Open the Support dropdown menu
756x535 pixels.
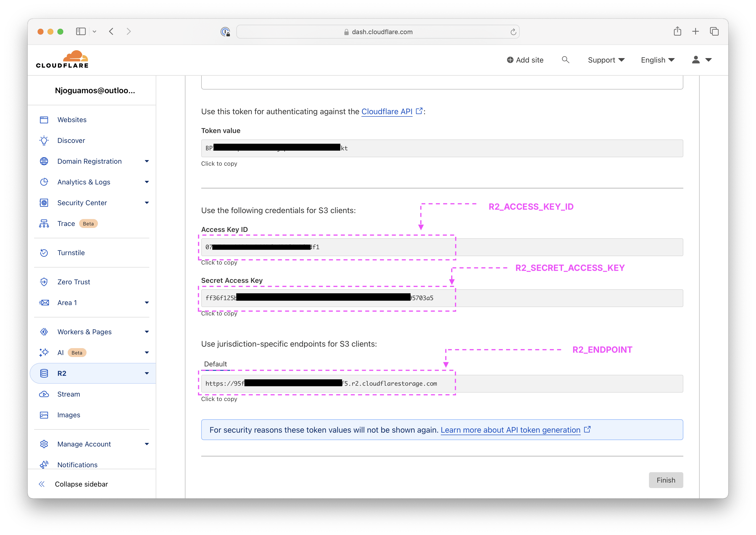pyautogui.click(x=606, y=60)
